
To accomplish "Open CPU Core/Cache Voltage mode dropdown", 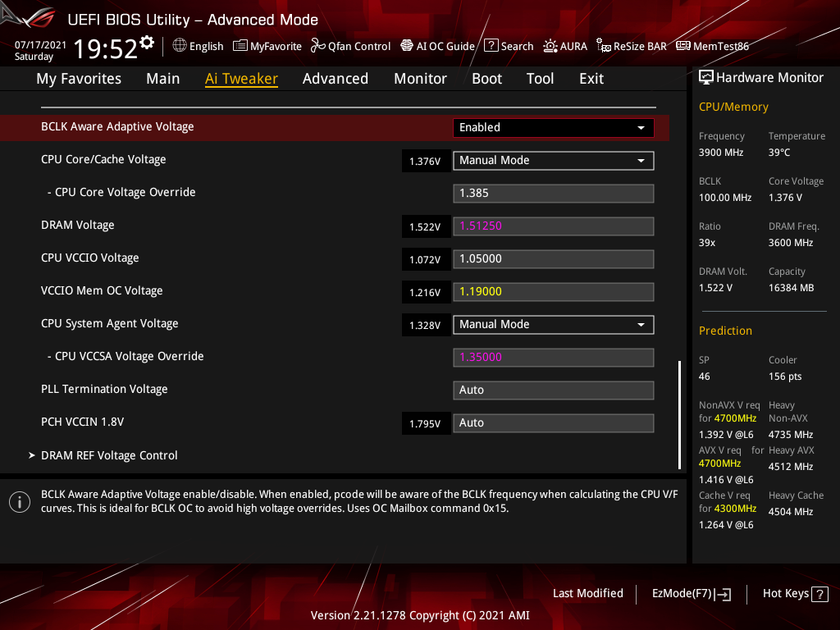I will [x=554, y=160].
